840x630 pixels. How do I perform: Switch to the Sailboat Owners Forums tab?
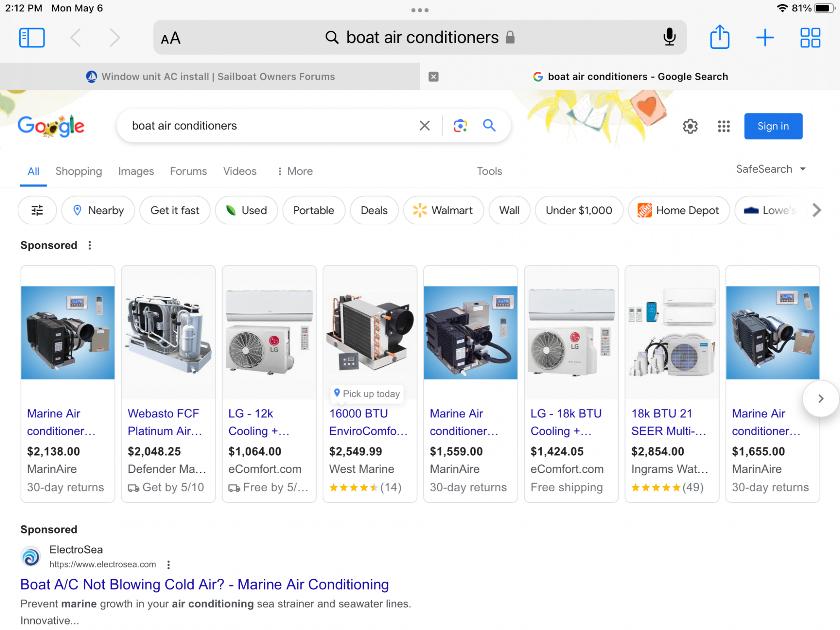(210, 76)
